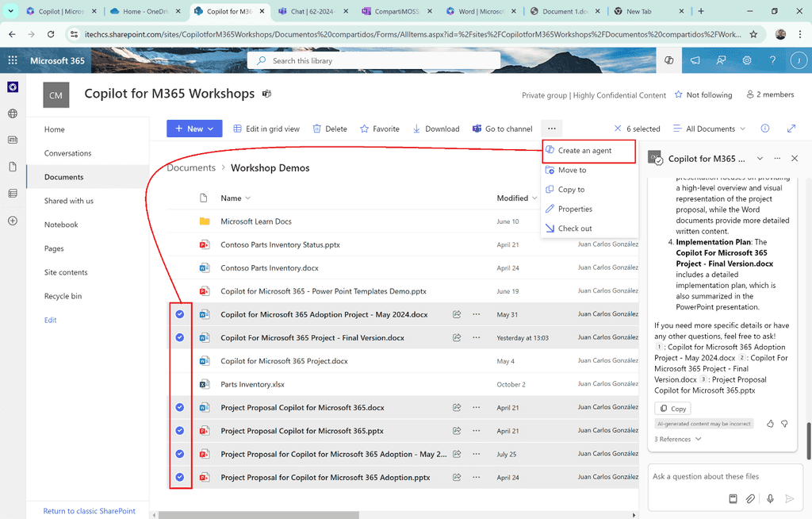
Task: Open the create plus icon in left rail
Action: 13,221
